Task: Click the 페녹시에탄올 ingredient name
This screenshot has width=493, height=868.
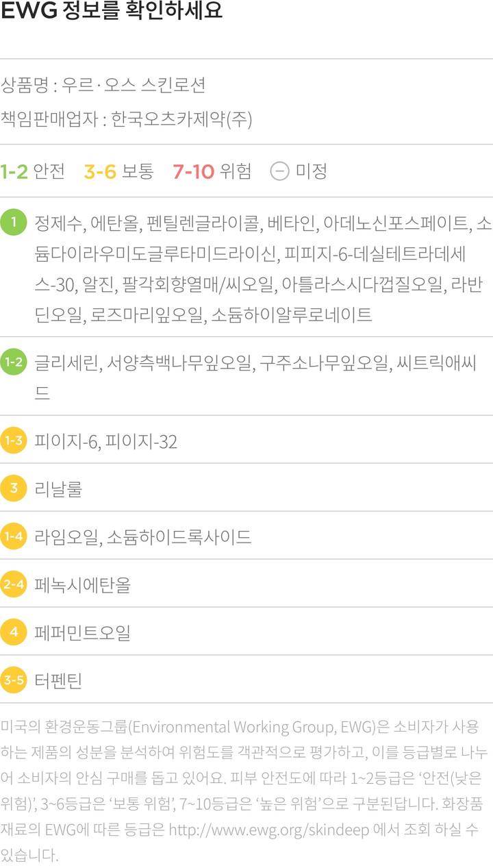Action: click(83, 586)
